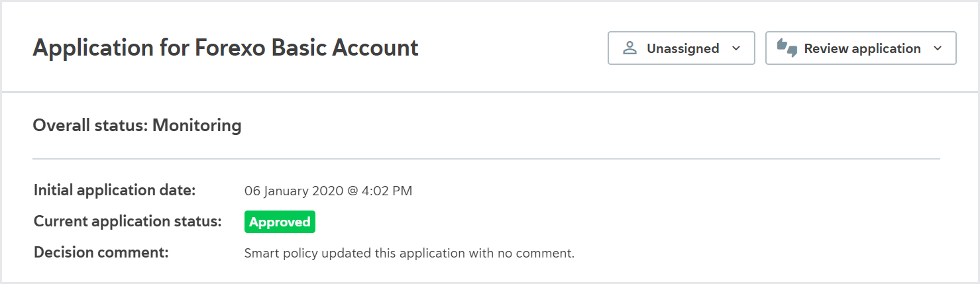Expand the Review application chevron
The height and width of the screenshot is (284, 980).
tap(937, 48)
